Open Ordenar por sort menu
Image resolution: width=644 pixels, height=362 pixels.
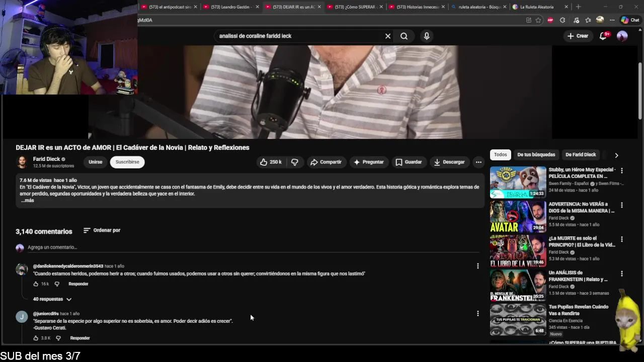pos(102,230)
